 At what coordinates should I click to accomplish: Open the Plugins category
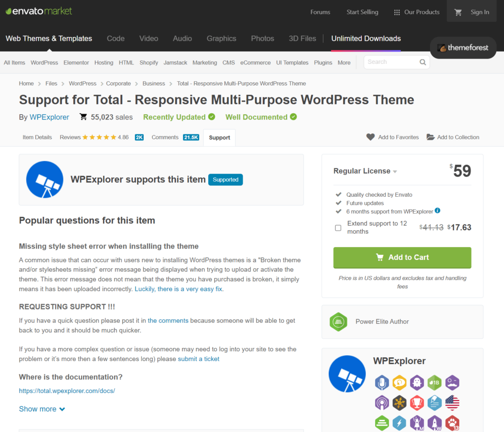(x=323, y=62)
